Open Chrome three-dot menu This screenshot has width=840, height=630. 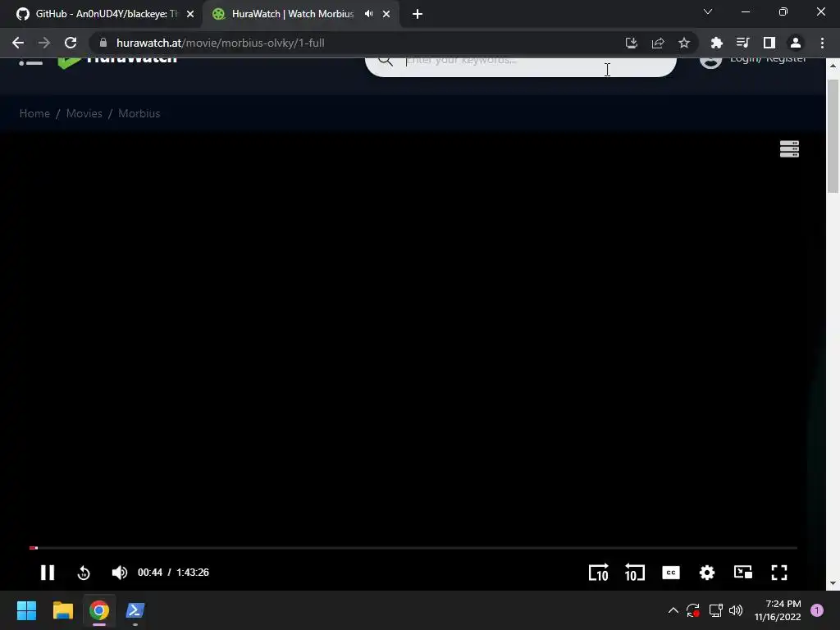pos(822,43)
